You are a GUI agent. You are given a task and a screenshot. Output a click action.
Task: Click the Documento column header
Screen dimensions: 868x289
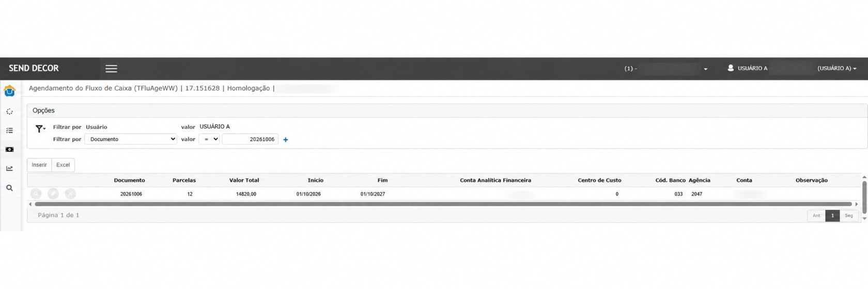tap(129, 180)
